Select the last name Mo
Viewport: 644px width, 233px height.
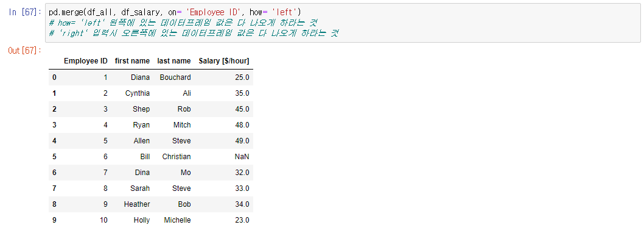pyautogui.click(x=186, y=173)
